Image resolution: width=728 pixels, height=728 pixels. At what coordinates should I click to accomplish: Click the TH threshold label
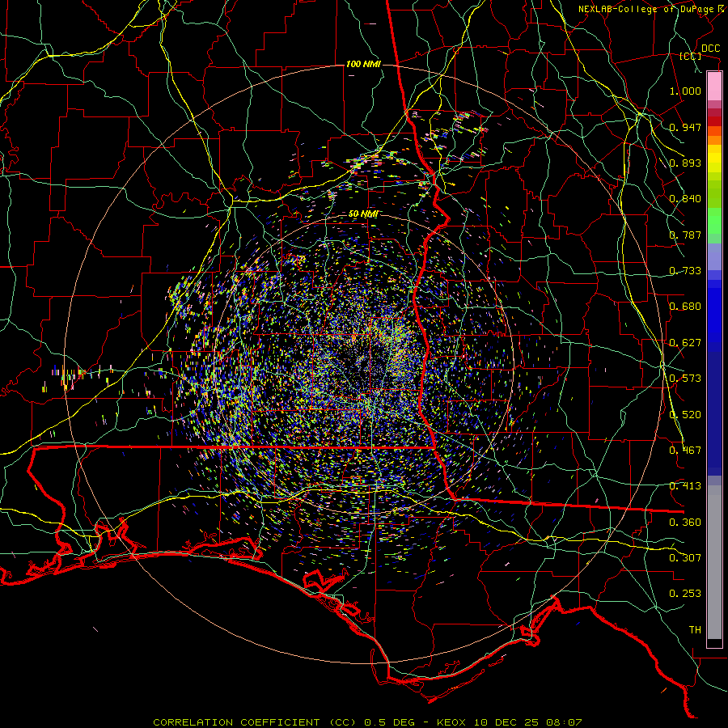[695, 630]
